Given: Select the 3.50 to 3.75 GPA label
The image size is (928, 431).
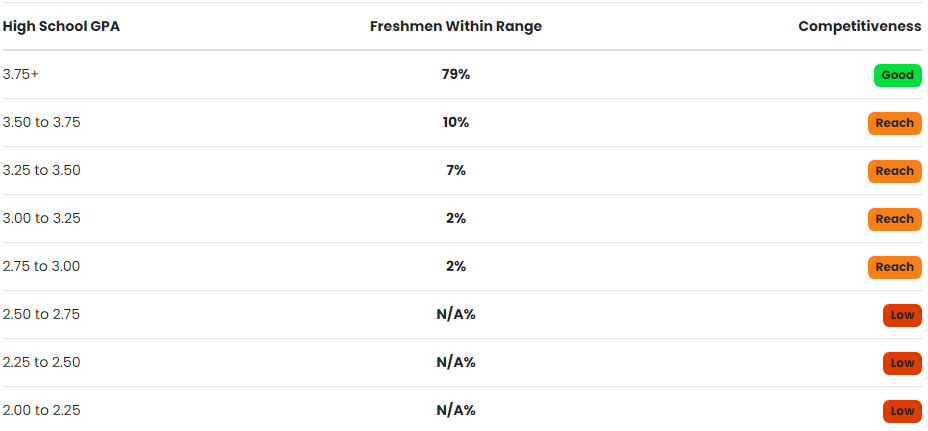Looking at the screenshot, I should [41, 123].
